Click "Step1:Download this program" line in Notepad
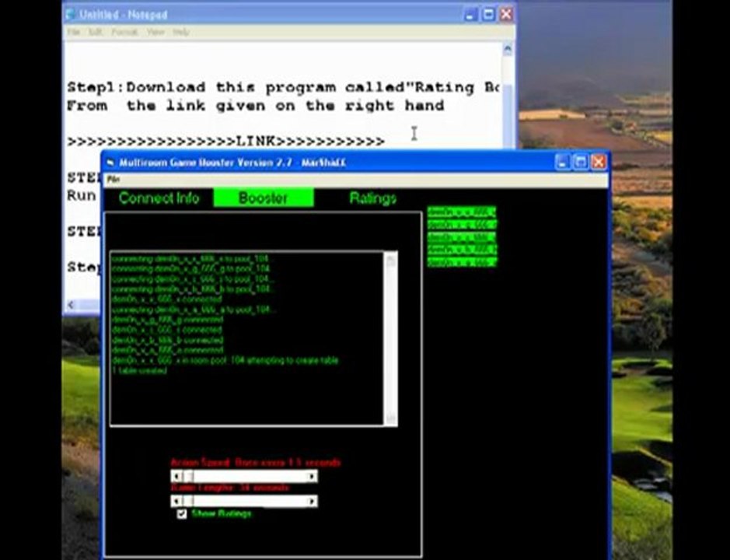This screenshot has height=560, width=730. coord(283,88)
